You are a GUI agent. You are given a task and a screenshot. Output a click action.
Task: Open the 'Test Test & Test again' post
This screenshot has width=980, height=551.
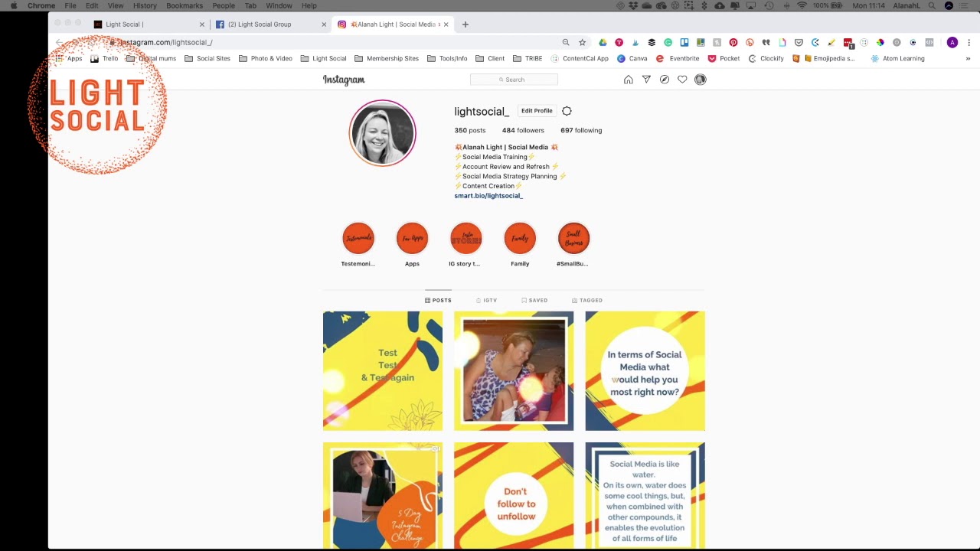pos(383,371)
